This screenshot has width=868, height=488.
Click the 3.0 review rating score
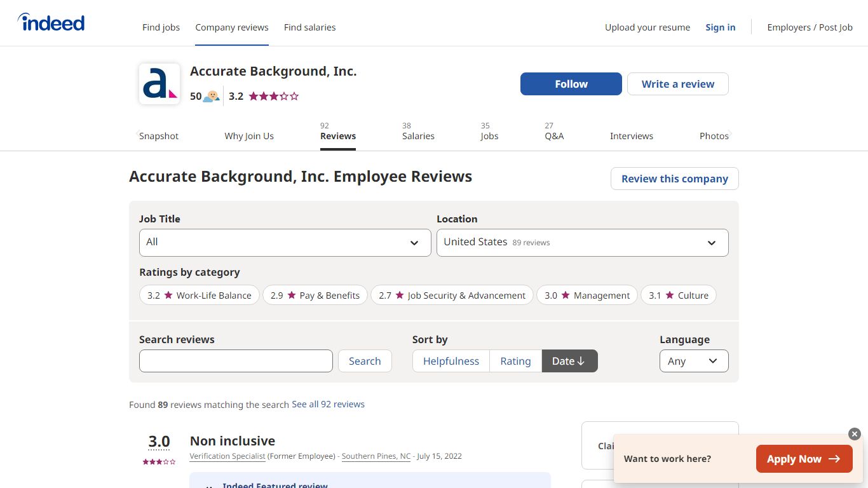point(159,442)
